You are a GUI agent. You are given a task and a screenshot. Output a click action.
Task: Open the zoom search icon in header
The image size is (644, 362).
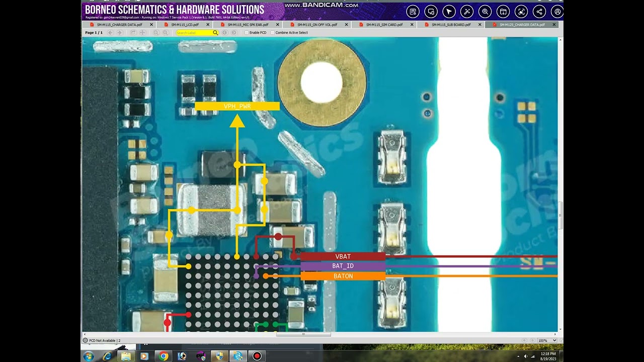(485, 12)
